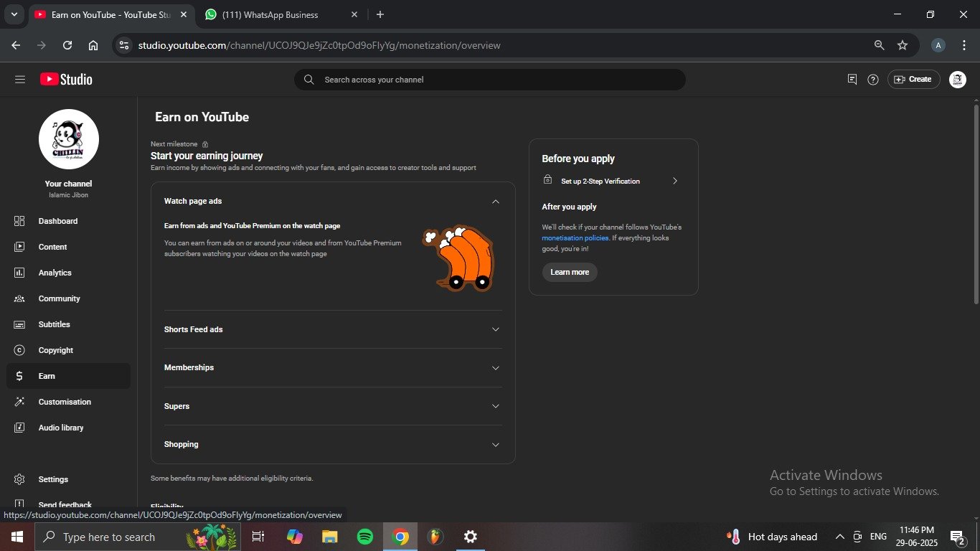Click the Windows taskbar search box
The width and height of the screenshot is (980, 551).
coord(138,537)
